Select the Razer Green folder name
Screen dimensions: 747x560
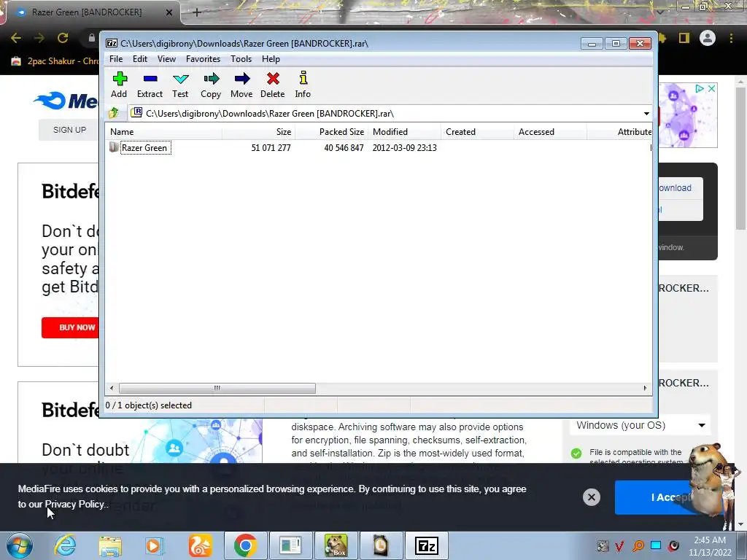click(145, 148)
